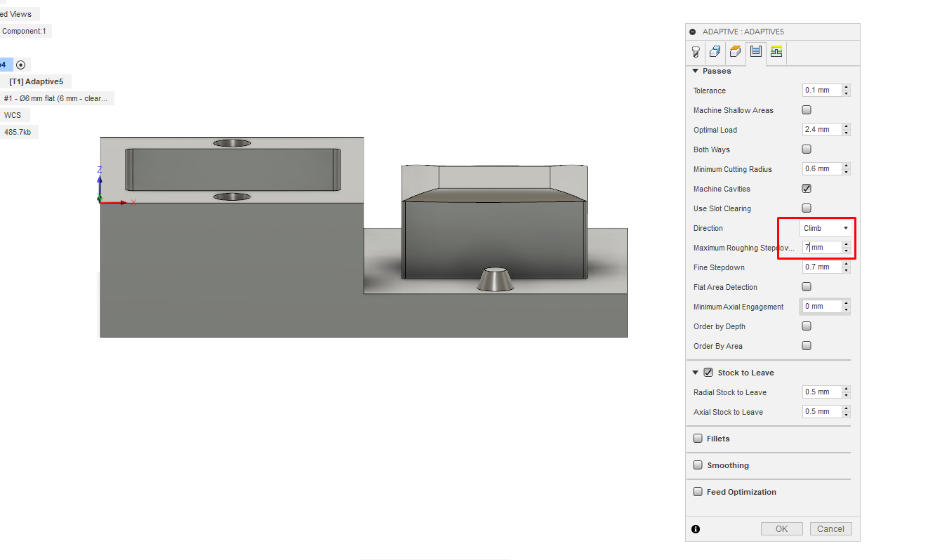Select the [T1] Adaptive5 operation in browser
This screenshot has height=560, width=928.
click(x=37, y=81)
